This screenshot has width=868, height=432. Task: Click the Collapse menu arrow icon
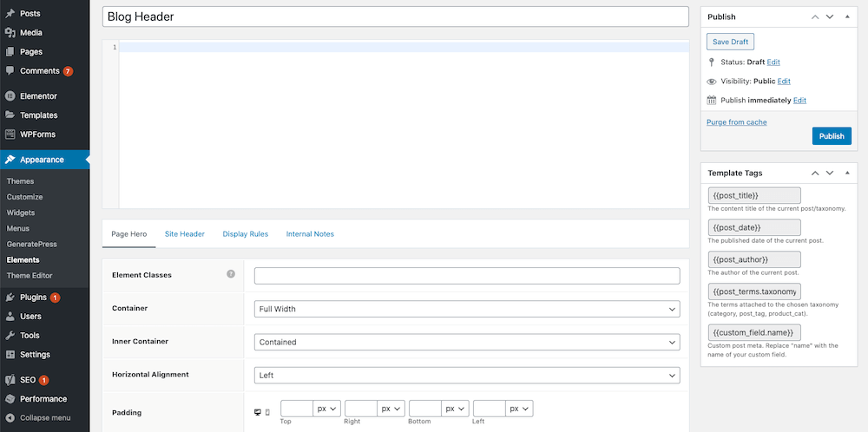[10, 417]
